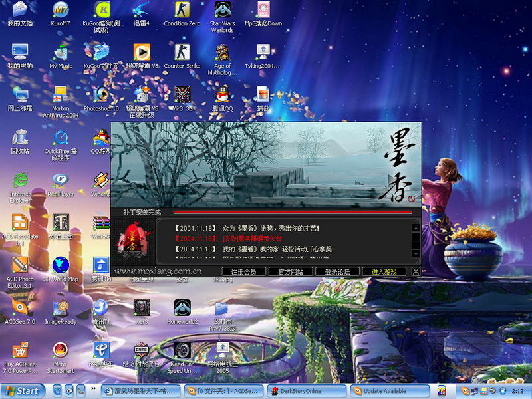Image resolution: width=532 pixels, height=399 pixels.
Task: Open 官方网站 from the launcher
Action: tap(291, 272)
